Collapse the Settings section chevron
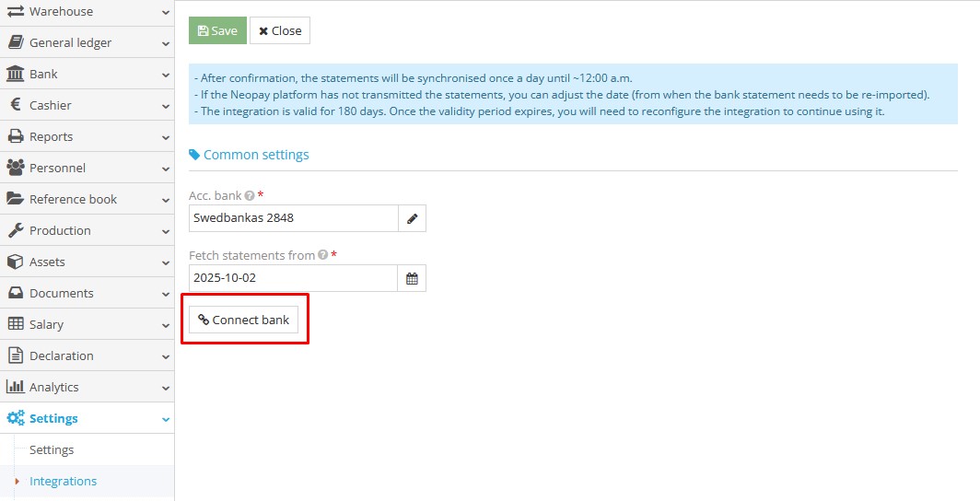Image resolution: width=980 pixels, height=501 pixels. click(x=165, y=419)
